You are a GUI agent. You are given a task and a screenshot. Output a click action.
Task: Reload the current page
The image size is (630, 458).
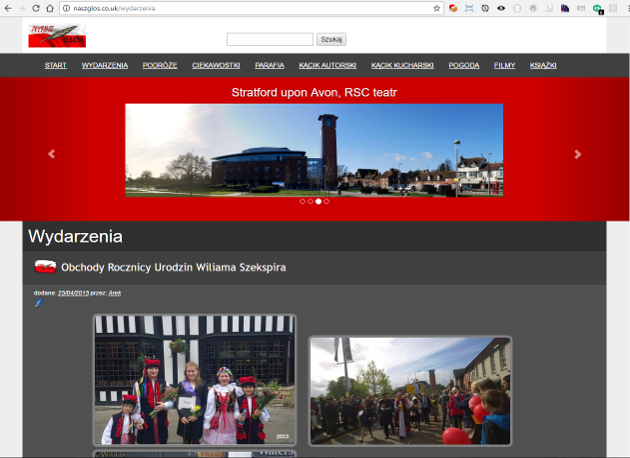point(36,8)
